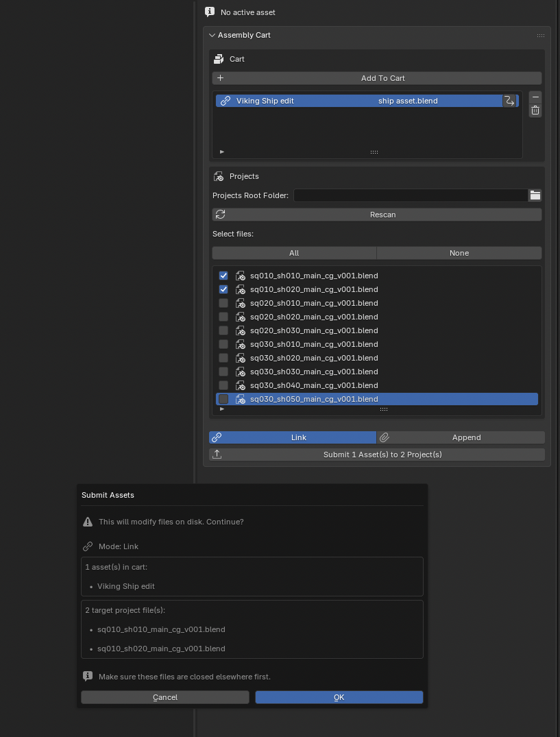560x737 pixels.
Task: Select the sq020_sh010_main_cg_v001.blend filename text
Action: (x=314, y=303)
